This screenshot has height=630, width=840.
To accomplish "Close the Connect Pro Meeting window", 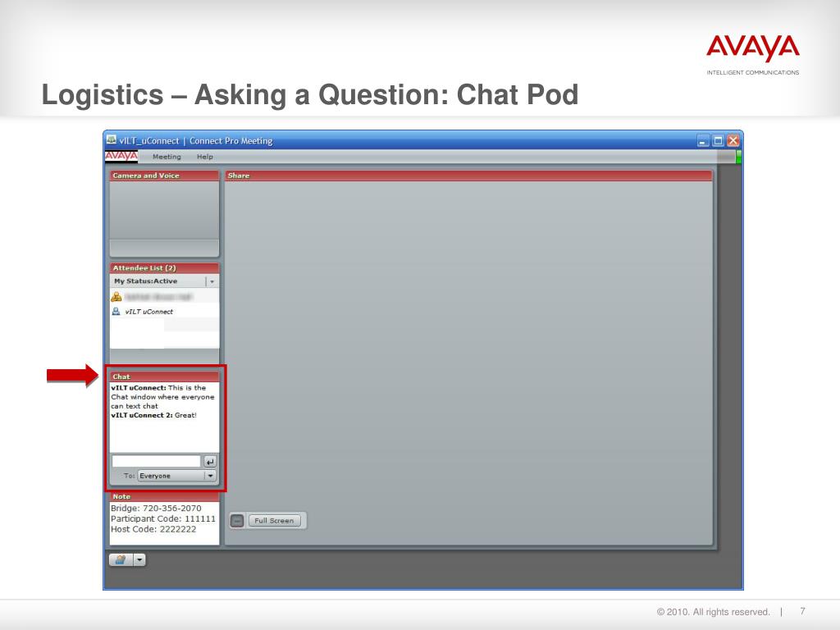I will 733,141.
